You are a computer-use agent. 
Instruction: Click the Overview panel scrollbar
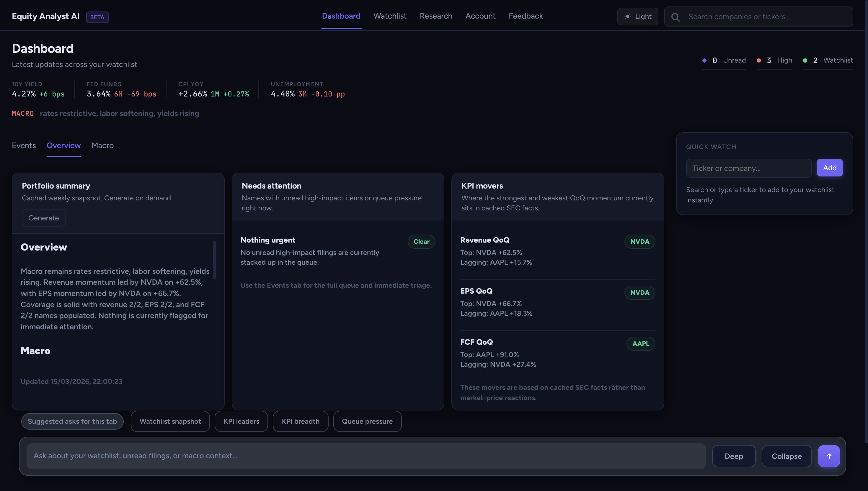point(215,260)
